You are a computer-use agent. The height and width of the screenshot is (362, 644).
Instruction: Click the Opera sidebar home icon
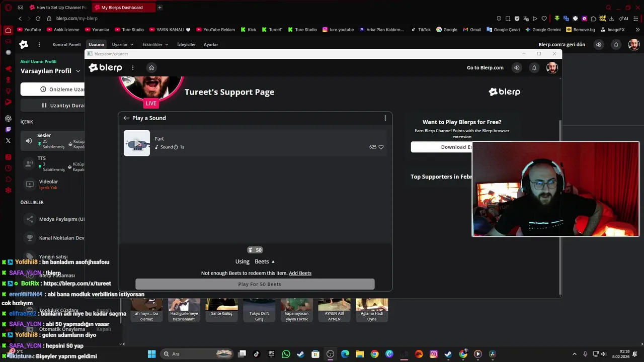click(x=8, y=30)
